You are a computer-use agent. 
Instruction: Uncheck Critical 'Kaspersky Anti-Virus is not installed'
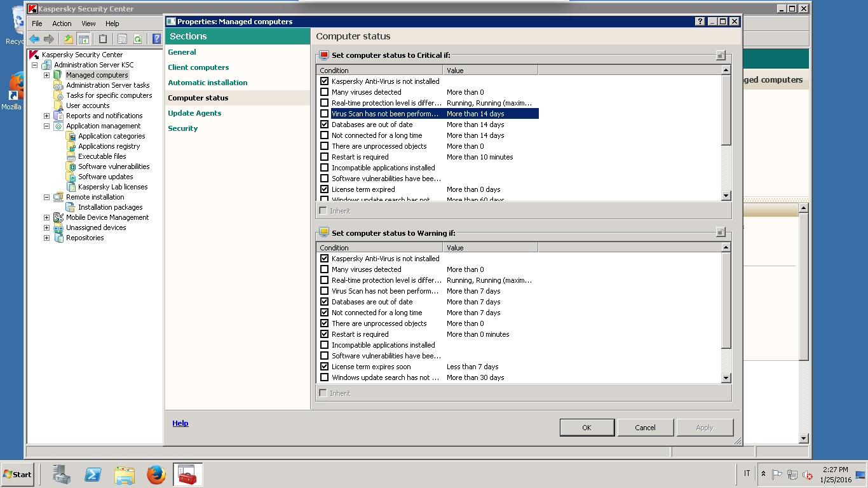coord(325,81)
